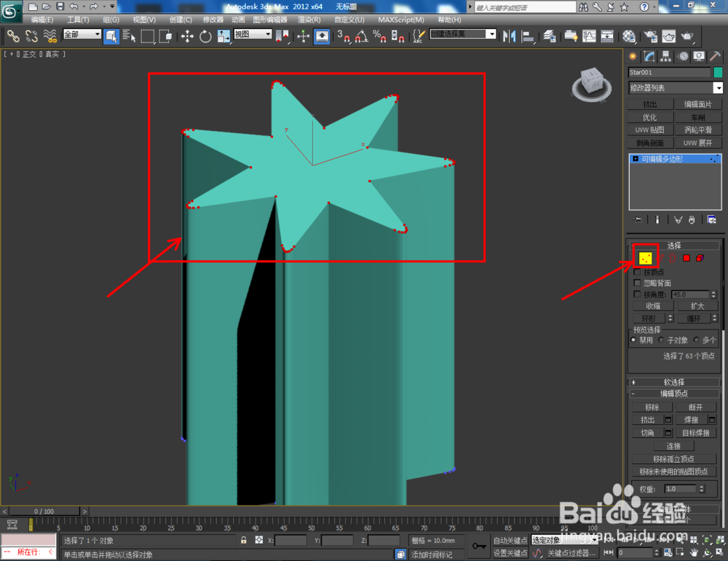Select the 多个 preview radio button

(x=697, y=340)
